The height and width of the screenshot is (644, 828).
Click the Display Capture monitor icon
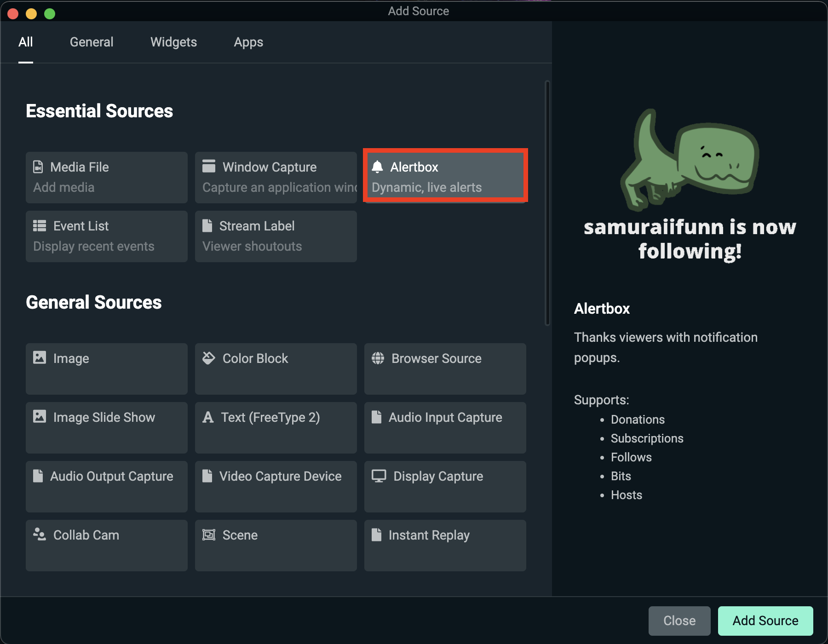pos(379,476)
